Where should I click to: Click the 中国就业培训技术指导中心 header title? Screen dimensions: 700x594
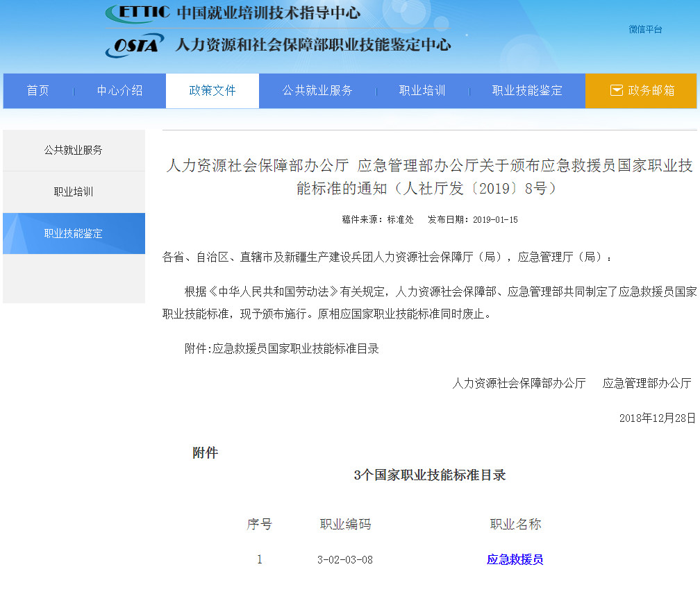click(268, 12)
